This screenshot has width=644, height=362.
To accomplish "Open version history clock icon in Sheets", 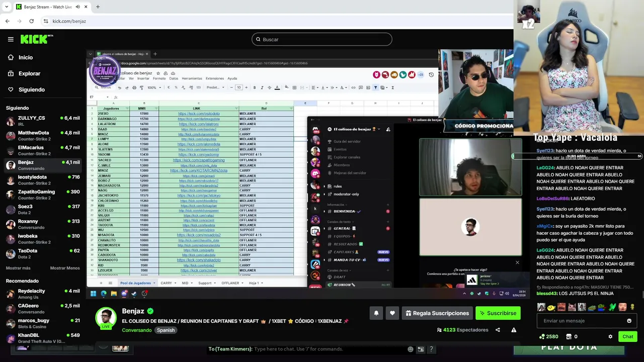I will [x=431, y=74].
